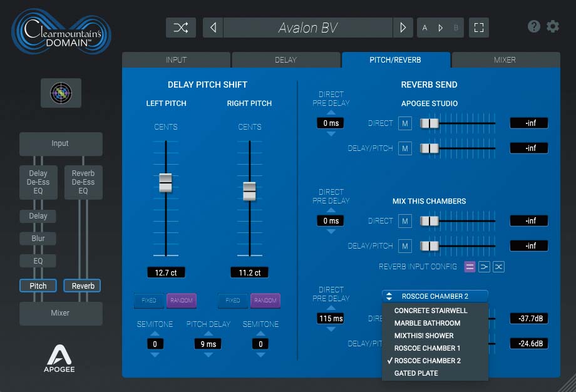576x392 pixels.
Task: Choose Roscoe Chamber 1 reverb
Action: pos(435,348)
